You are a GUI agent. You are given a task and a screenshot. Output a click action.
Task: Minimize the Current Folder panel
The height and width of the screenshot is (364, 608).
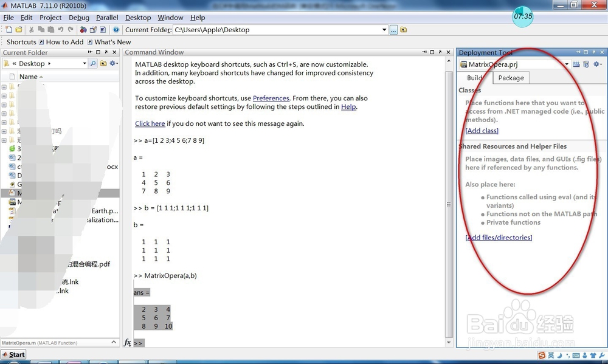point(90,52)
